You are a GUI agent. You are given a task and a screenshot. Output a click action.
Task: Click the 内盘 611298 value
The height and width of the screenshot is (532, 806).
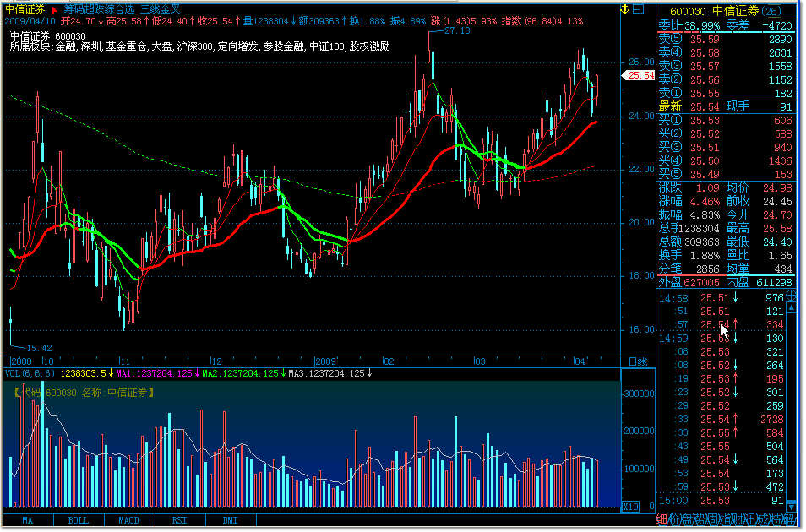[x=774, y=283]
